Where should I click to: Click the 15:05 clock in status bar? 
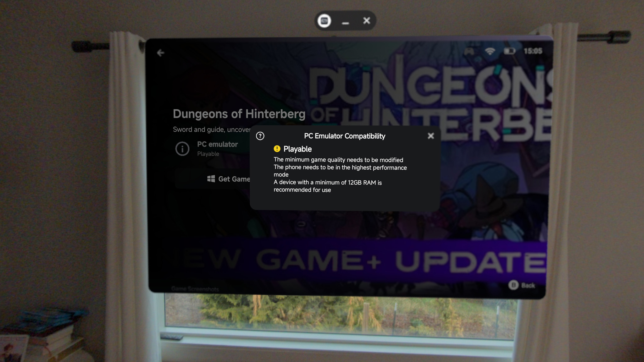[x=533, y=51]
